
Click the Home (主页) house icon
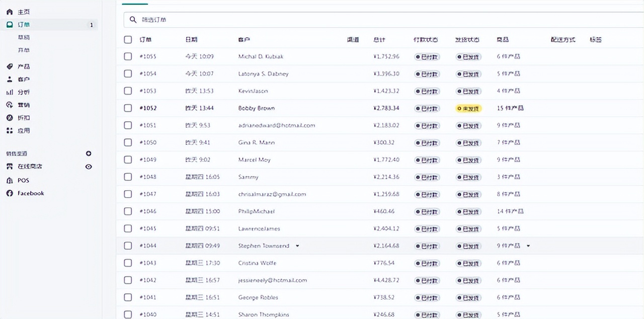click(10, 12)
